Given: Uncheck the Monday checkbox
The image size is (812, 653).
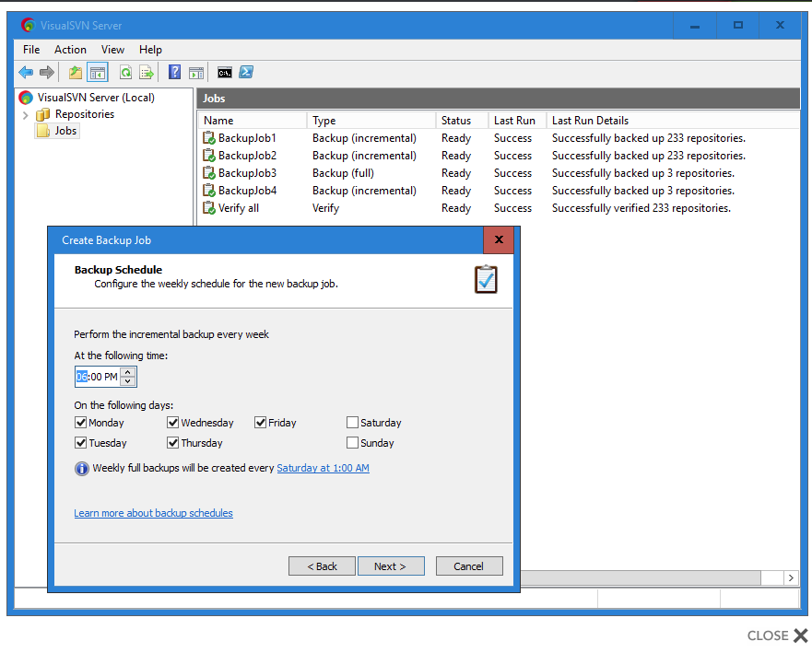Looking at the screenshot, I should (80, 423).
